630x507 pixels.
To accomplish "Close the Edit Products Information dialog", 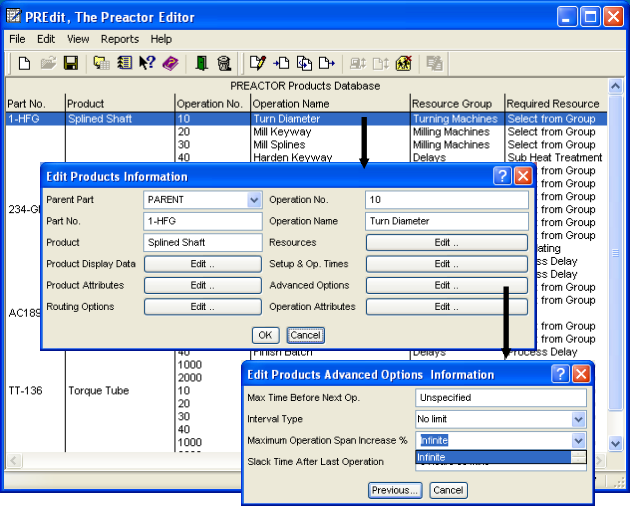I will point(523,176).
